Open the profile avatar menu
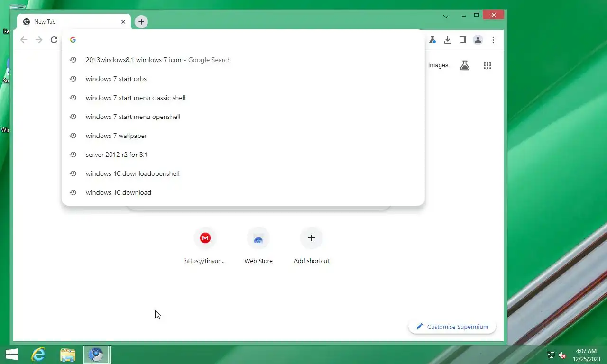This screenshot has height=364, width=607. coord(478,40)
